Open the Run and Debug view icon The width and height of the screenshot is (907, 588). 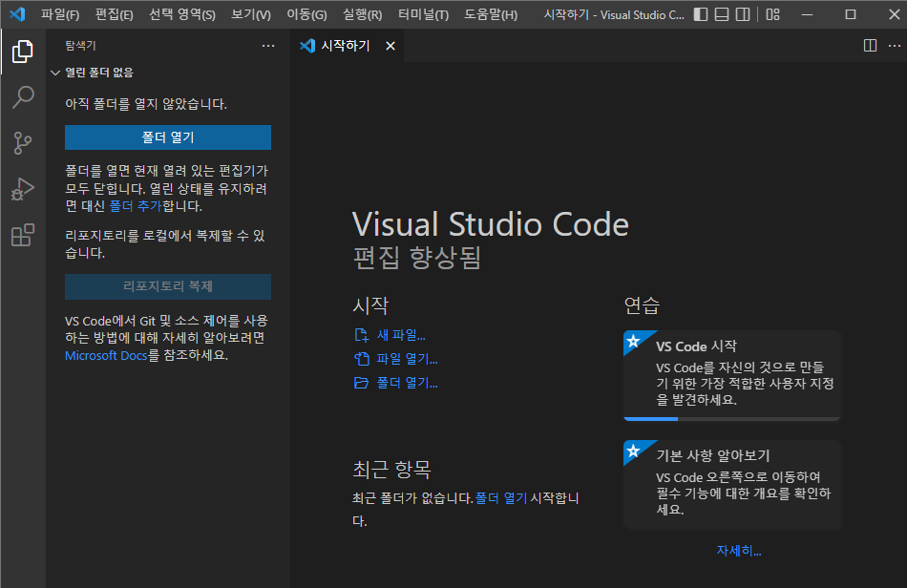click(23, 189)
